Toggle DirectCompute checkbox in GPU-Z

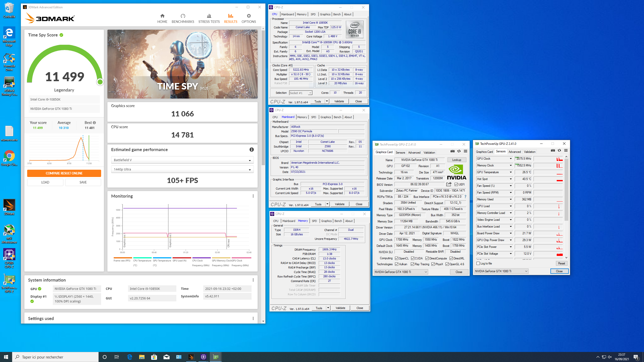tap(427, 258)
